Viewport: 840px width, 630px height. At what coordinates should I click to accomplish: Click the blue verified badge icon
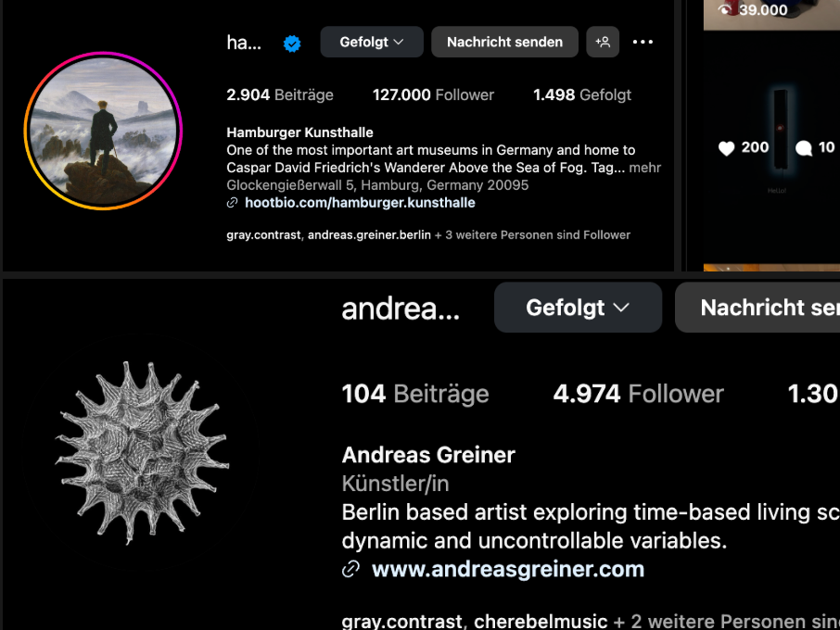coord(292,44)
